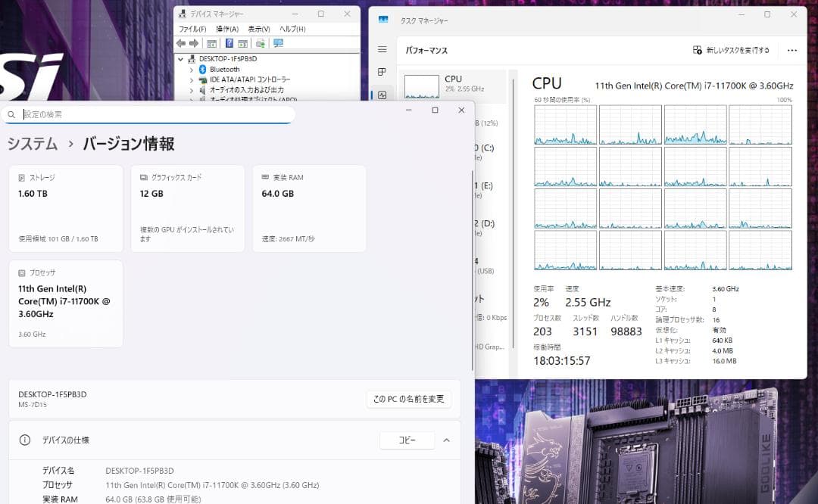Open the Help icon in Device Manager toolbar
Screen dimensions: 818x504
pos(229,44)
